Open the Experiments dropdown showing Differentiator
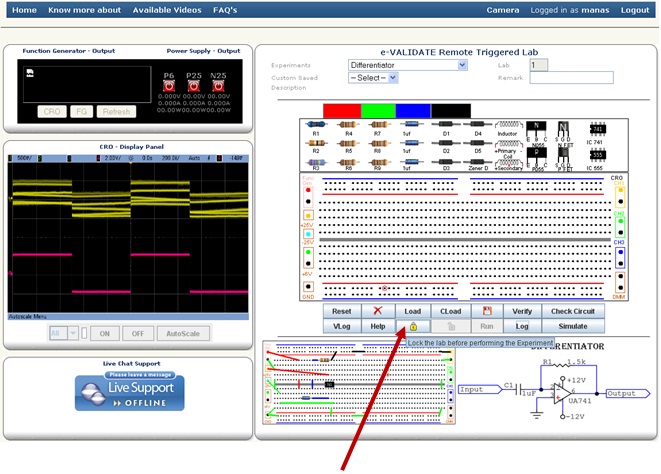Screen dimensions: 661x474 tap(407, 65)
